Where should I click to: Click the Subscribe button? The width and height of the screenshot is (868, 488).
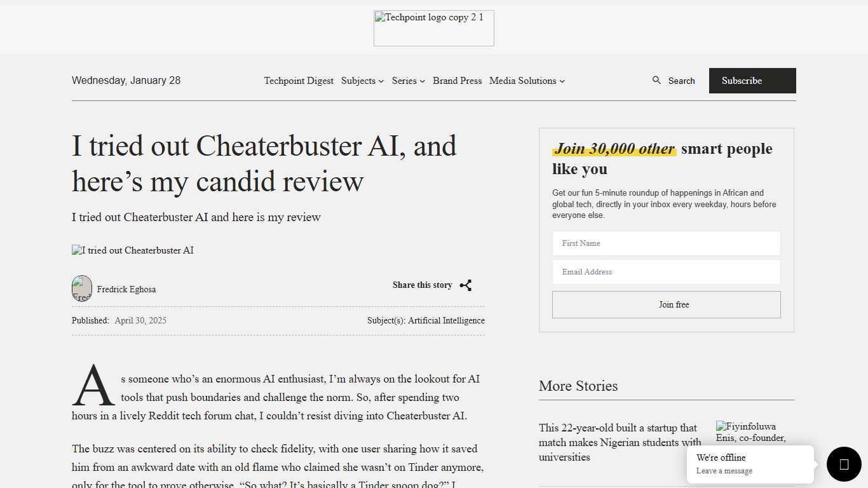coord(752,81)
